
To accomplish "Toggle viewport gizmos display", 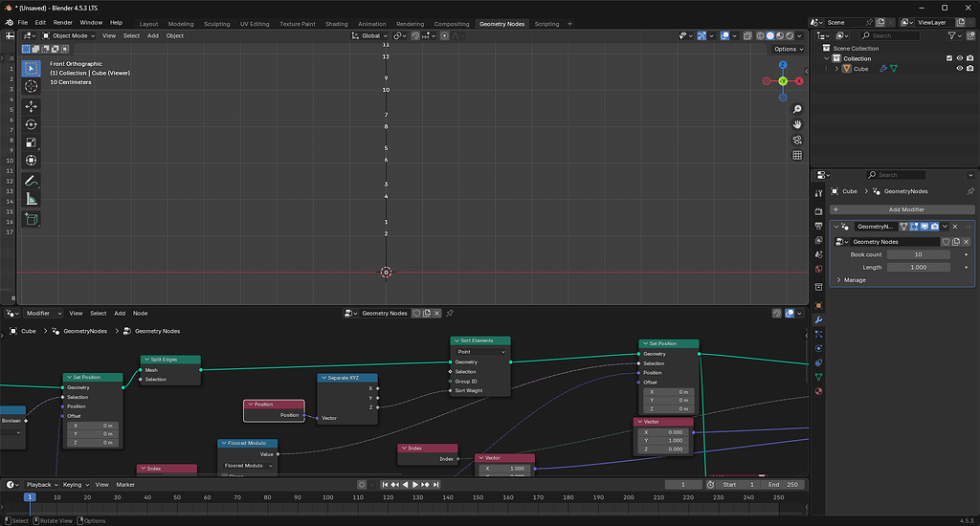I will [x=702, y=35].
